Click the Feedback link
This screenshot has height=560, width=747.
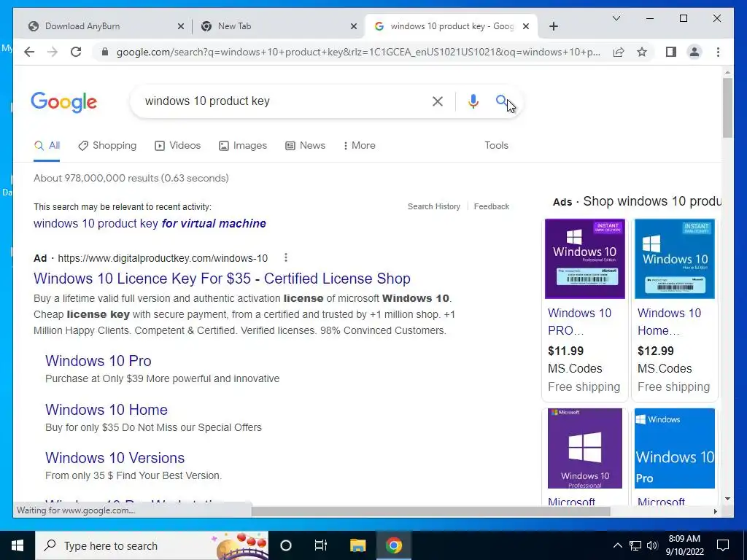(492, 206)
